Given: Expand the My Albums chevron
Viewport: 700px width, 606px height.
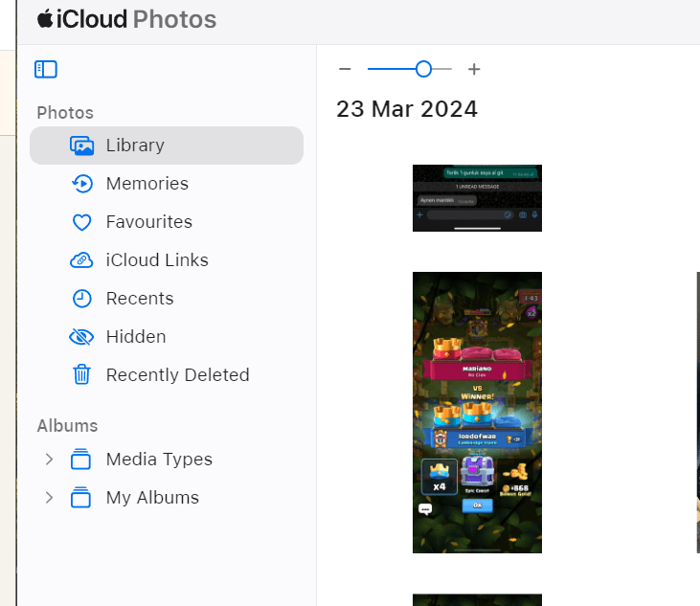Looking at the screenshot, I should coord(49,498).
